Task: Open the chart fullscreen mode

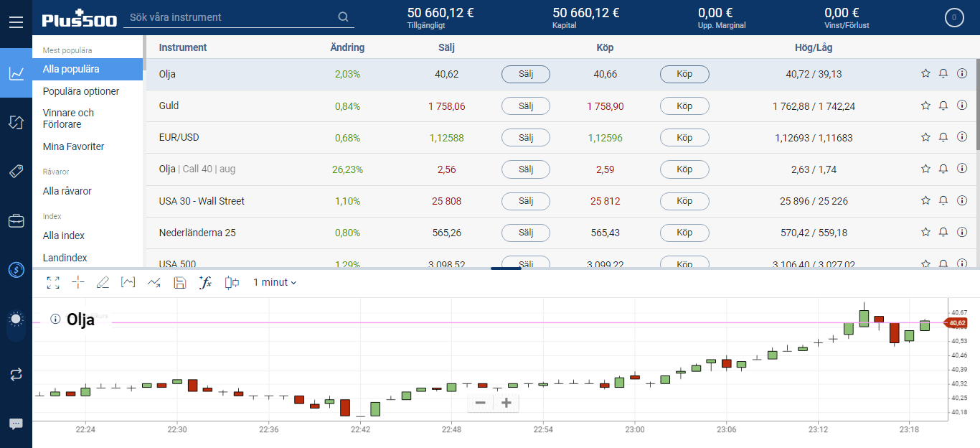Action: [53, 283]
